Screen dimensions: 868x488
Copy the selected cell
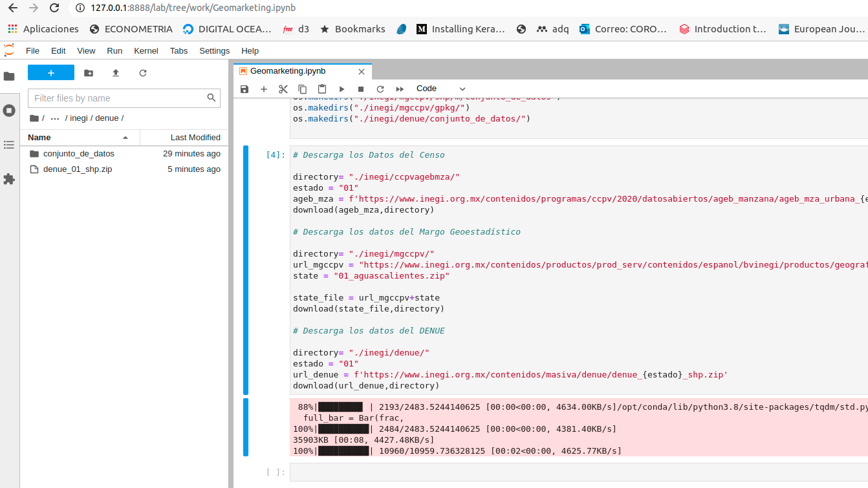(302, 89)
